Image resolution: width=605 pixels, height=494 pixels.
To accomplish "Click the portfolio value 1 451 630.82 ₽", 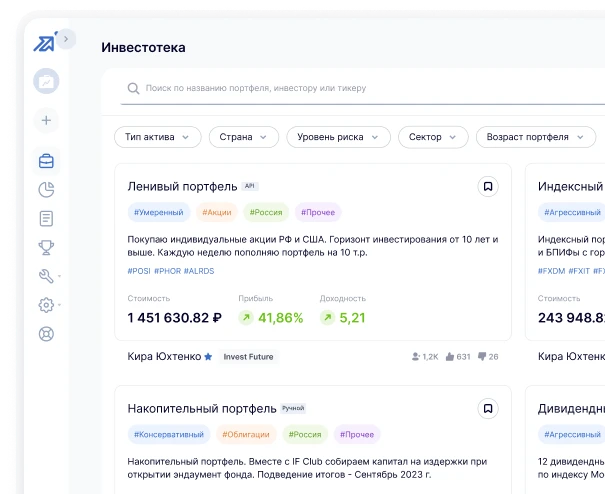I will [175, 318].
